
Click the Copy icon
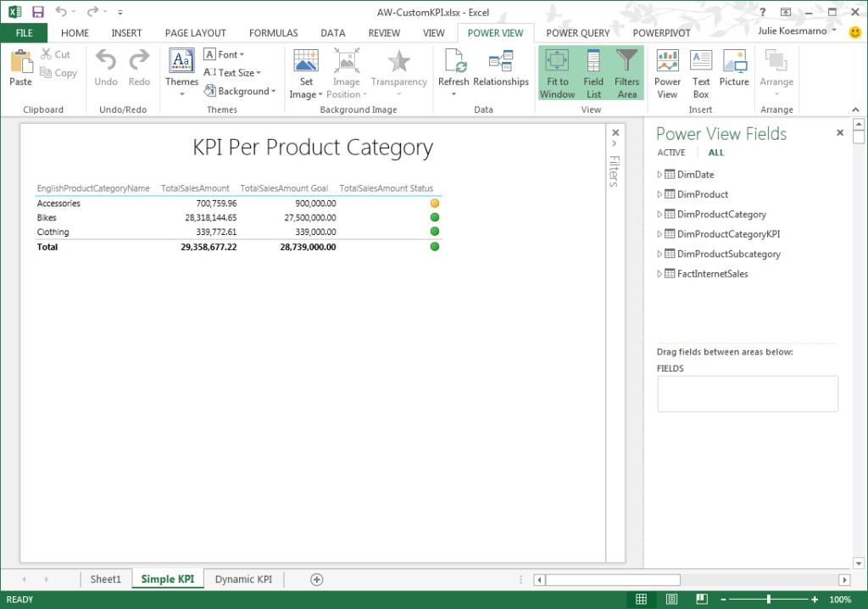[46, 72]
